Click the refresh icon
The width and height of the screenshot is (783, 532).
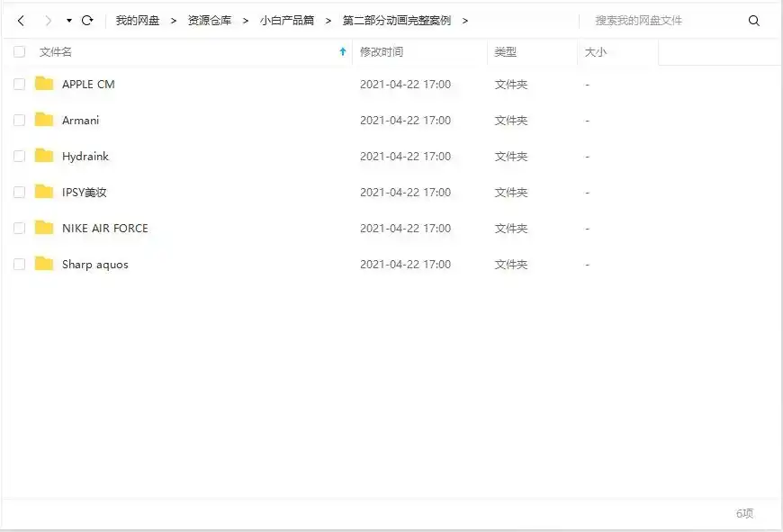pyautogui.click(x=86, y=20)
